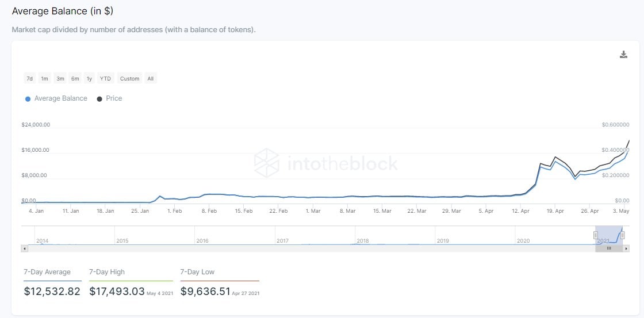Screen dimensions: 644x318
Task: Click the blue Average Balance legend dot
Action: (x=28, y=99)
